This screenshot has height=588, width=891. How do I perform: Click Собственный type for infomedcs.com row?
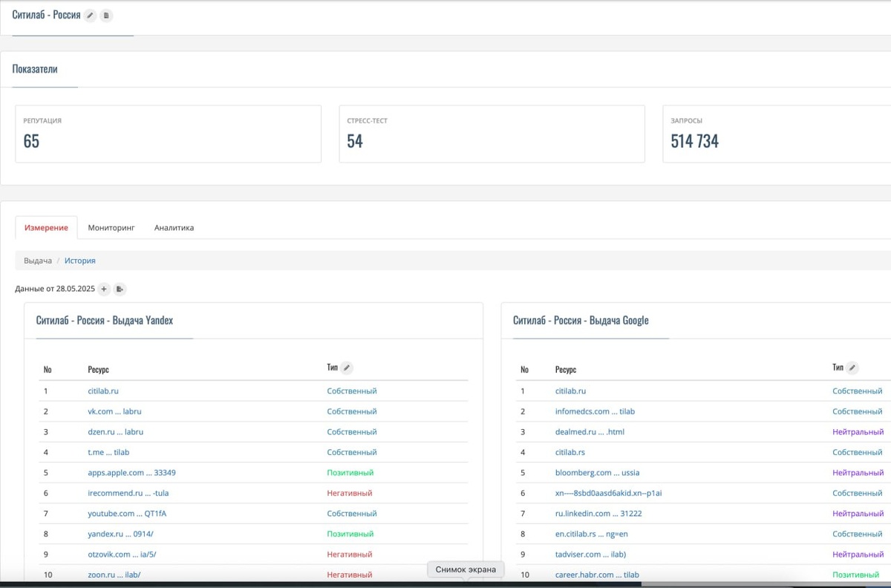coord(858,411)
